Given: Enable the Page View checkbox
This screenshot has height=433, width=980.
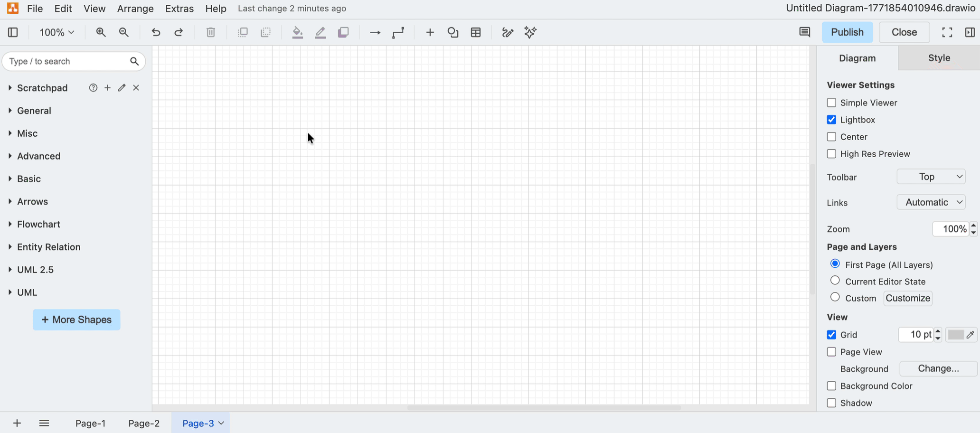Looking at the screenshot, I should pos(831,352).
